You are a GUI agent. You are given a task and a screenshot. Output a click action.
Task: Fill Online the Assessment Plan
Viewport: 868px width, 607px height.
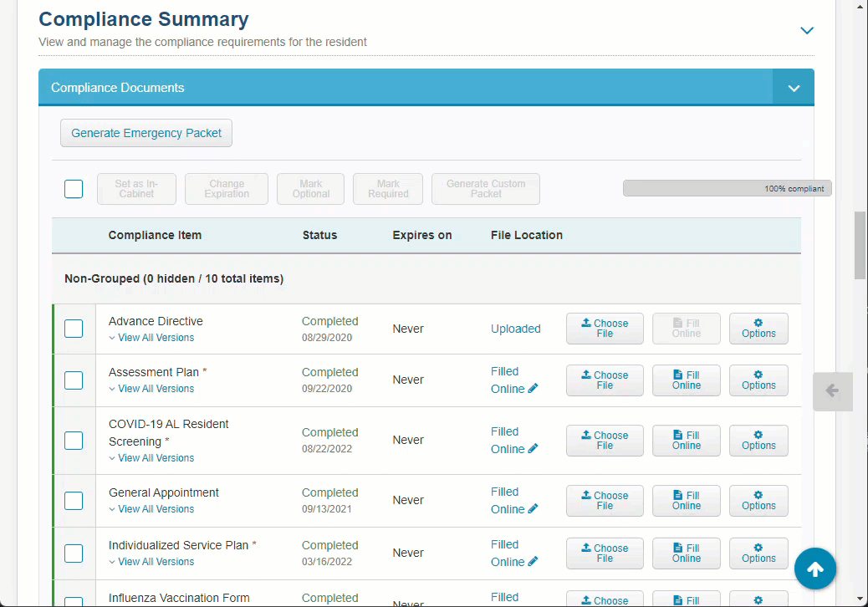click(x=687, y=380)
